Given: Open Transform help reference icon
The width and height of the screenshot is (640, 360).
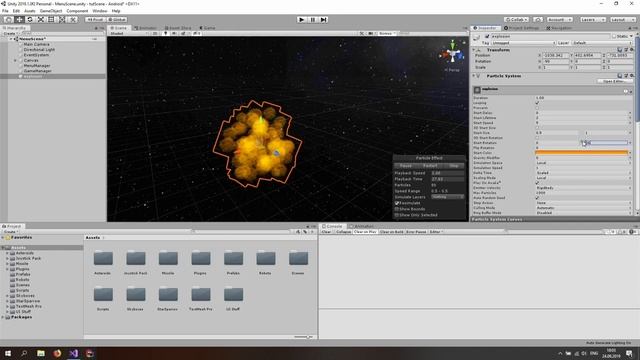Looking at the screenshot, I should pos(620,50).
